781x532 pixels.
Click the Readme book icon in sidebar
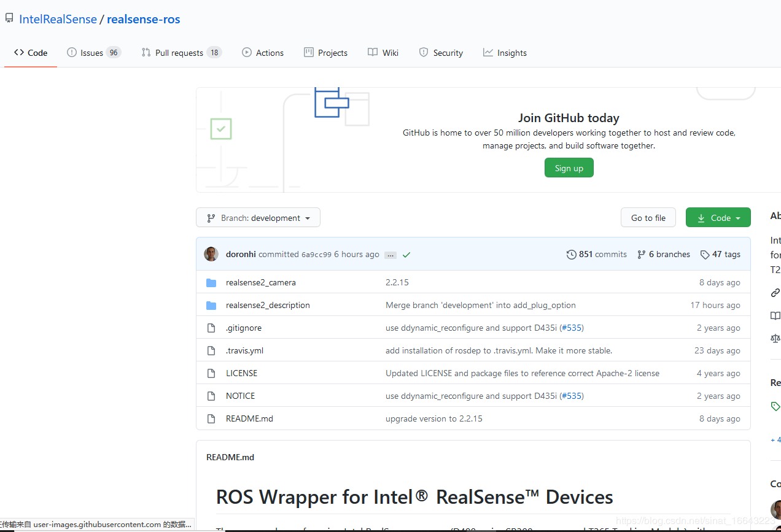tap(775, 315)
